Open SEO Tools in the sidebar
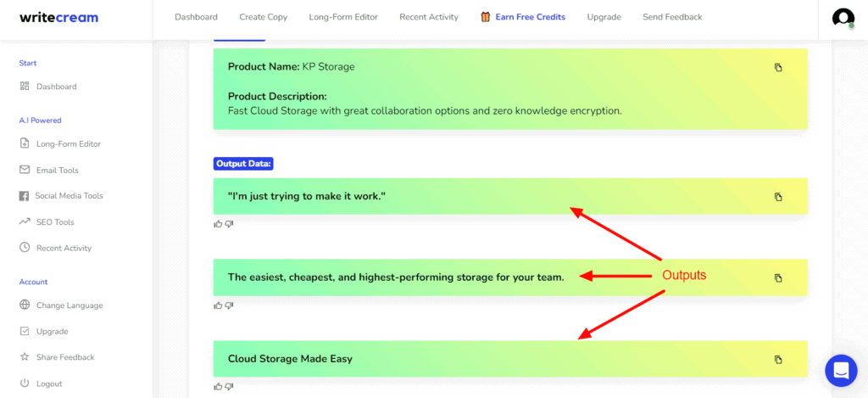The height and width of the screenshot is (398, 868). [x=54, y=222]
